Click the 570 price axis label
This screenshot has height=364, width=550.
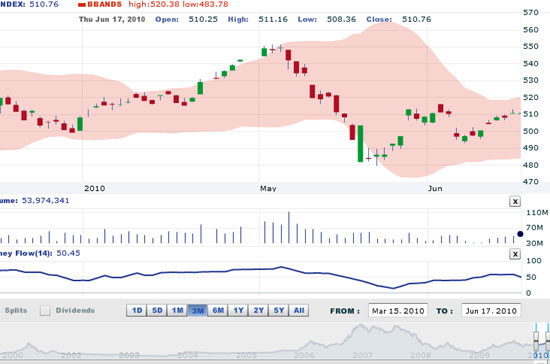pos(530,12)
